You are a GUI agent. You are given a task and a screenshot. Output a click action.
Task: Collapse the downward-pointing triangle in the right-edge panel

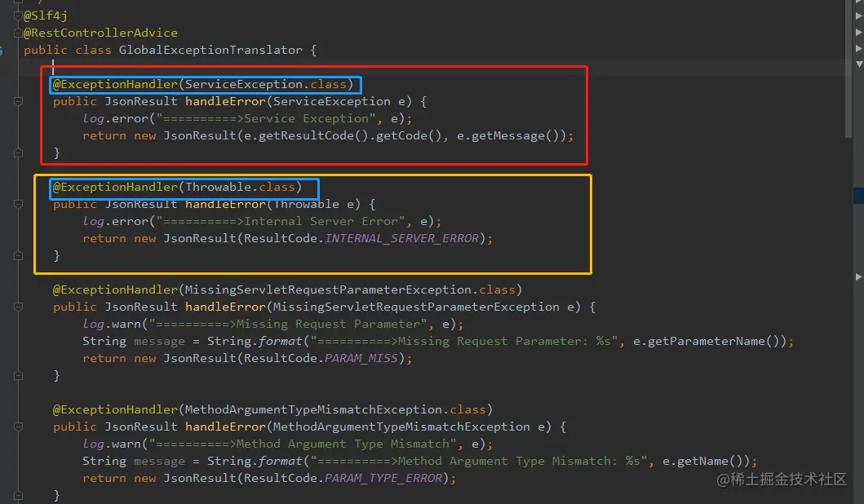[x=858, y=64]
